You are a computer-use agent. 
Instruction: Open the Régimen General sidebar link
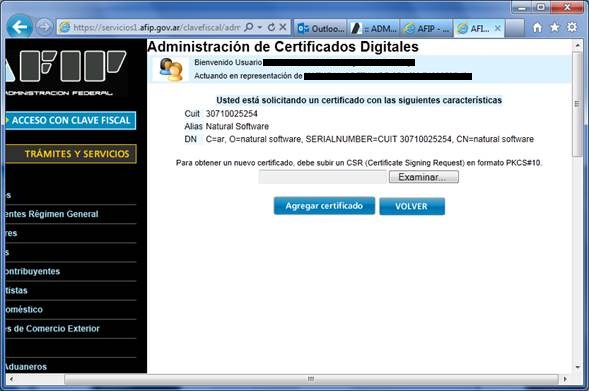(x=52, y=214)
